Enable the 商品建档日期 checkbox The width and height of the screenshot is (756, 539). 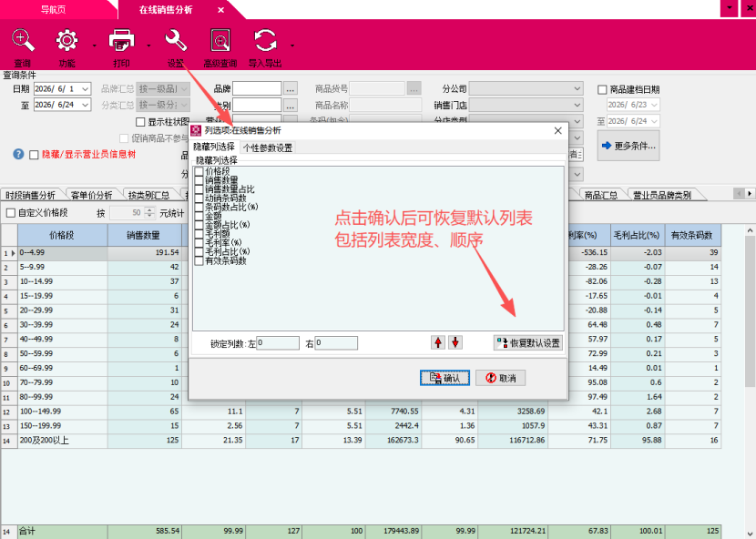[602, 89]
